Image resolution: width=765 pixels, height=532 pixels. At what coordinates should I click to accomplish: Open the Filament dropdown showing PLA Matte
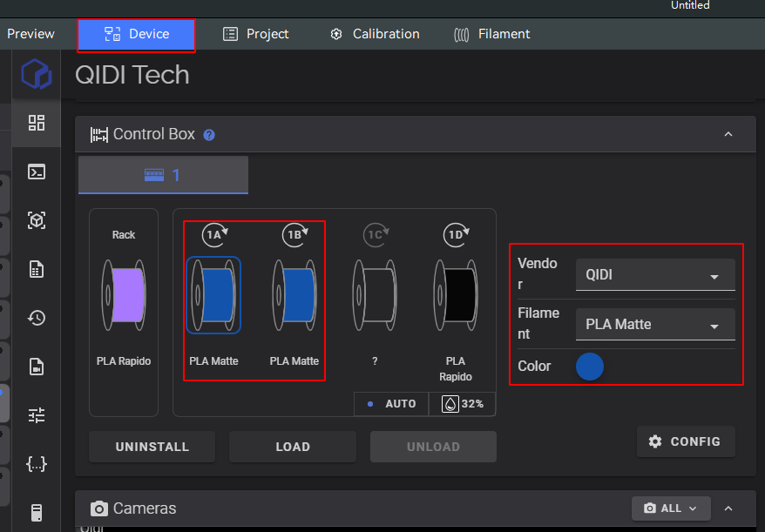[654, 325]
